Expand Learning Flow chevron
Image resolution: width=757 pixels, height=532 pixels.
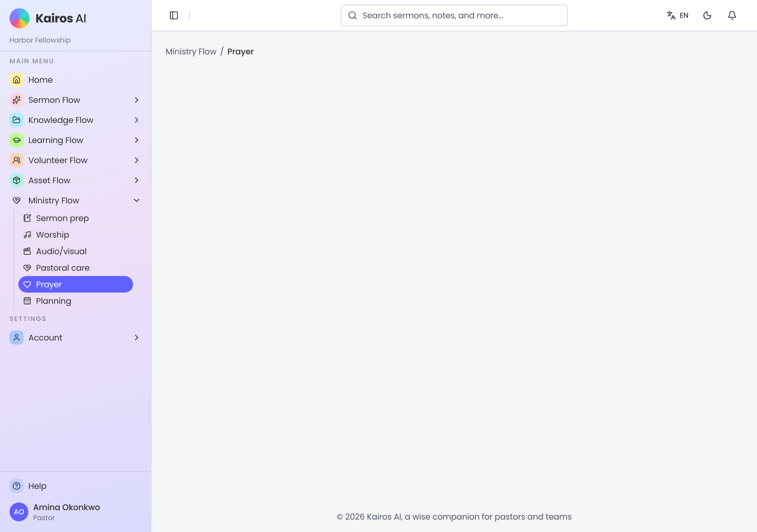[137, 140]
